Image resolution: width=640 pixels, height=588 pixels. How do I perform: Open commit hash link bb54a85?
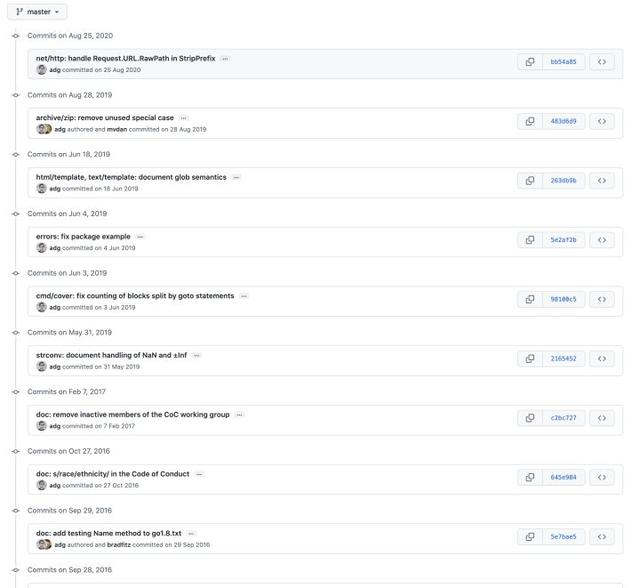click(563, 62)
